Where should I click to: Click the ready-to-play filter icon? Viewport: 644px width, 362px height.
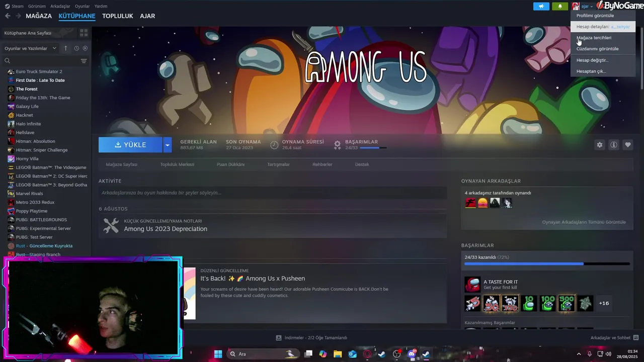[85, 48]
